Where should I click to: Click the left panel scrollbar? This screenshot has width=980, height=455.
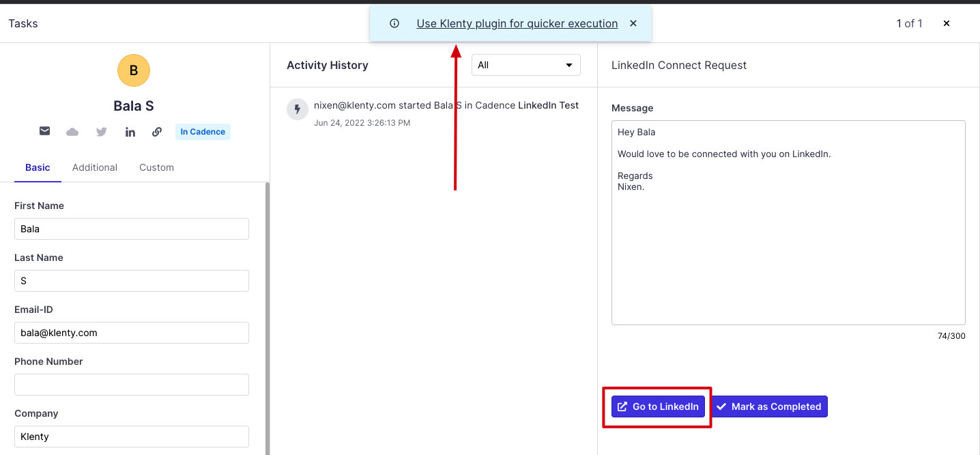tap(267, 318)
